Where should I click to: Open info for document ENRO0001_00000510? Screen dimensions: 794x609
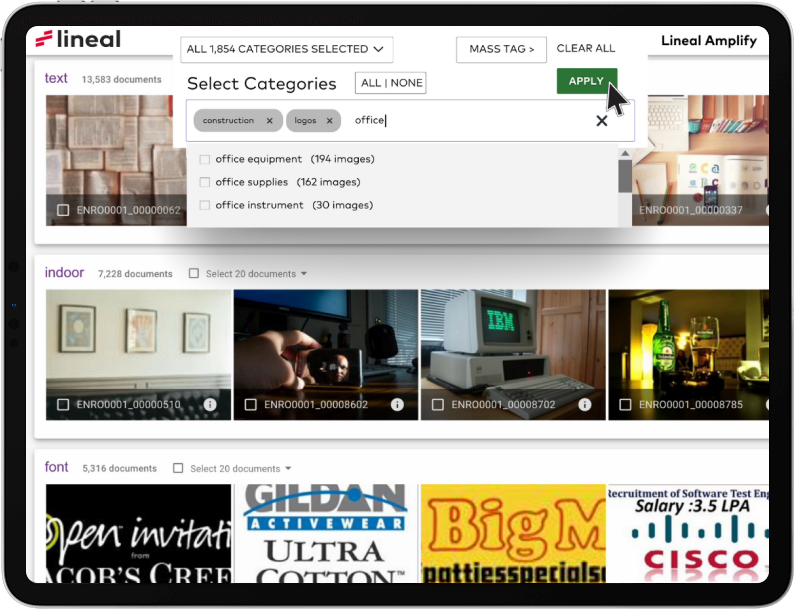pyautogui.click(x=210, y=404)
